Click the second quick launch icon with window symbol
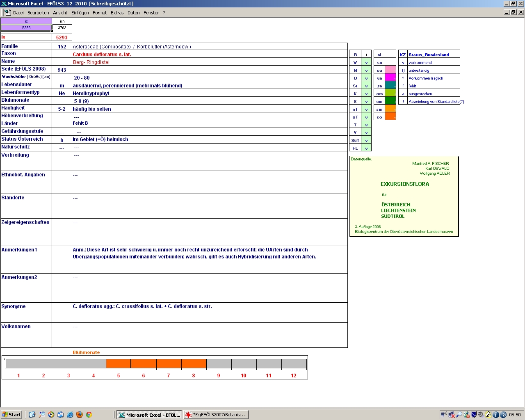The image size is (525, 420). 42,415
